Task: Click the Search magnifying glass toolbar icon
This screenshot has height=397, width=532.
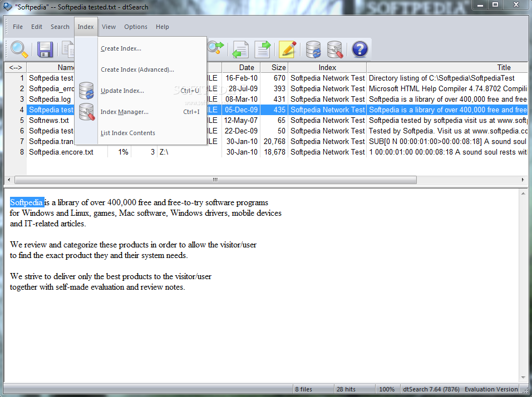Action: [19, 49]
